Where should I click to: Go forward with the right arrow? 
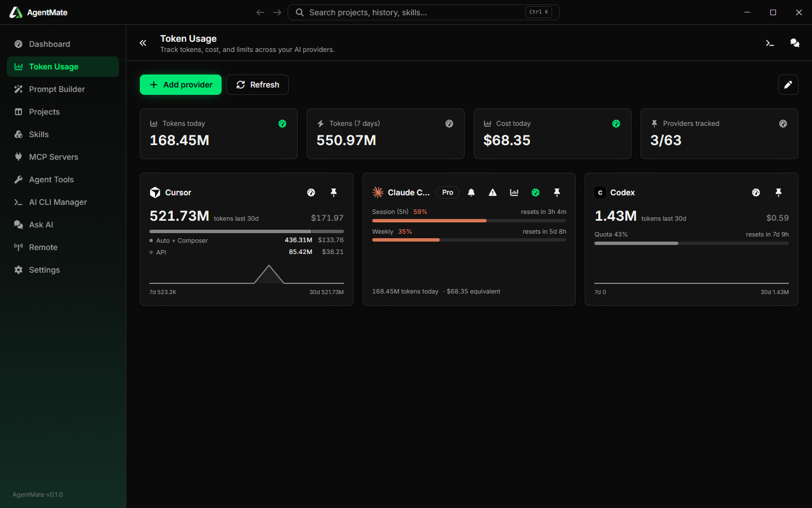pos(277,12)
